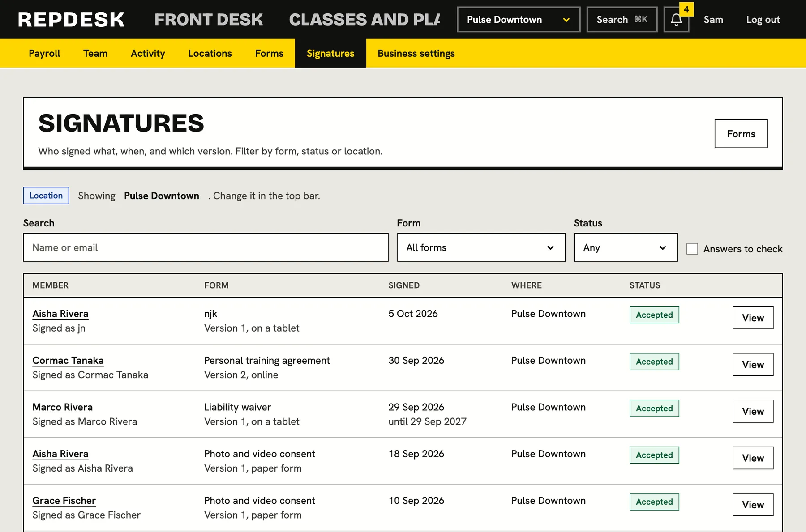Click Accepted status in Cormac Tanaka row
Image resolution: width=806 pixels, height=532 pixels.
(654, 362)
